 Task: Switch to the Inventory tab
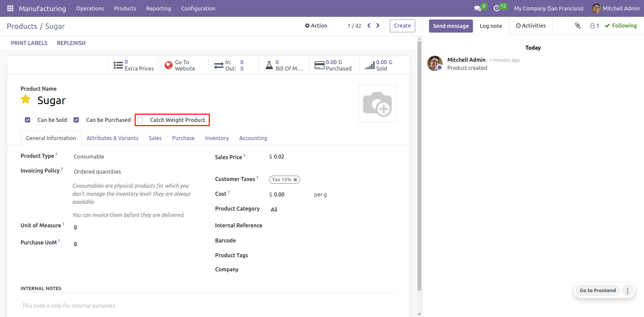[x=217, y=138]
